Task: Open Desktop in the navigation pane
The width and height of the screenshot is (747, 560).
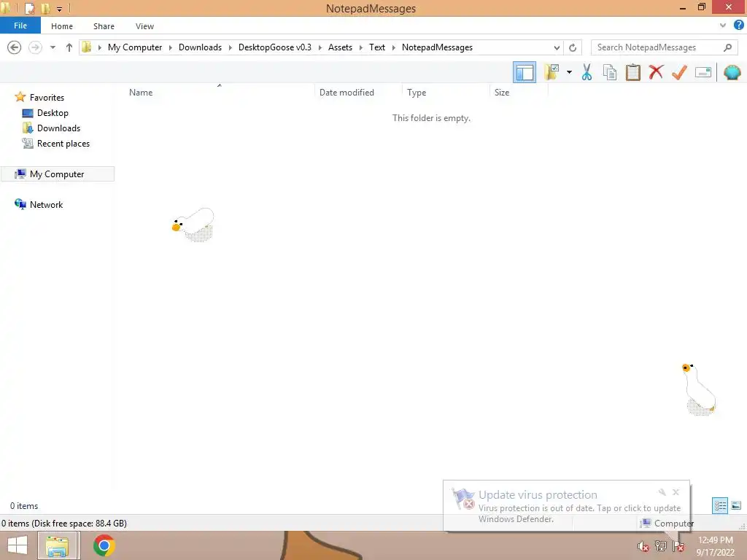Action: [53, 113]
